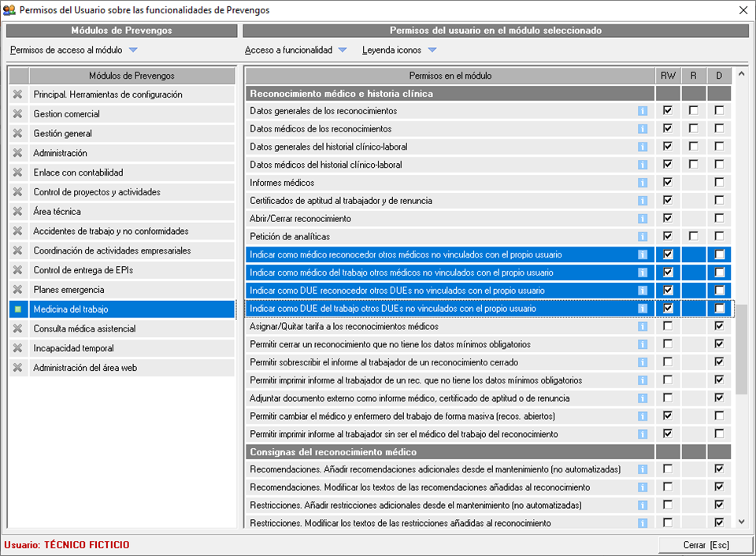
Task: Click the X icon beside Planes emergencia
Action: coord(18,290)
